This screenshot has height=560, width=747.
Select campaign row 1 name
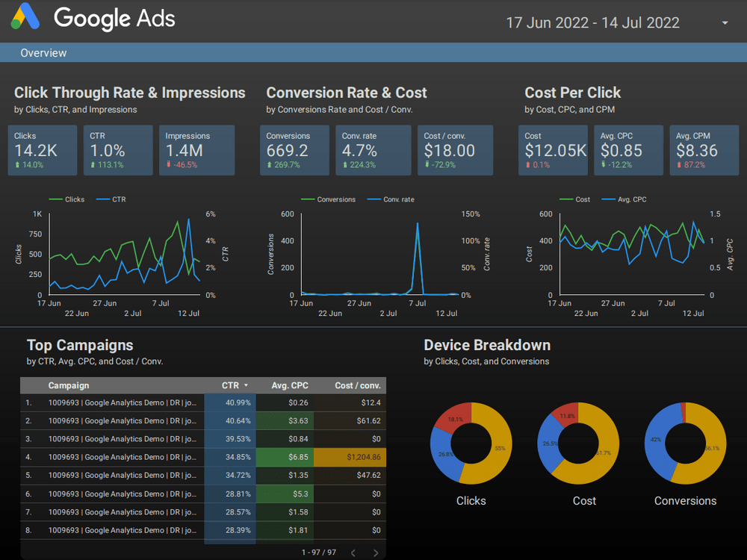122,403
